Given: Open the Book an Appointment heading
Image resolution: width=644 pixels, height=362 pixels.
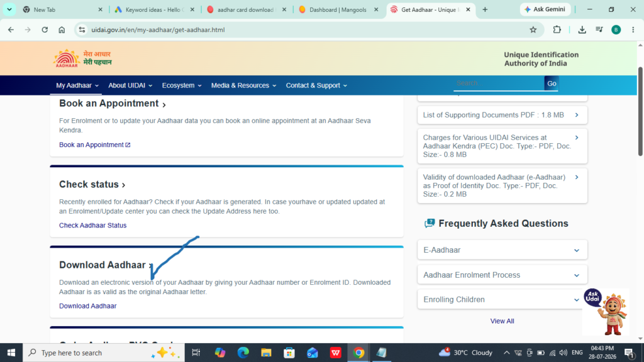Looking at the screenshot, I should pos(113,104).
